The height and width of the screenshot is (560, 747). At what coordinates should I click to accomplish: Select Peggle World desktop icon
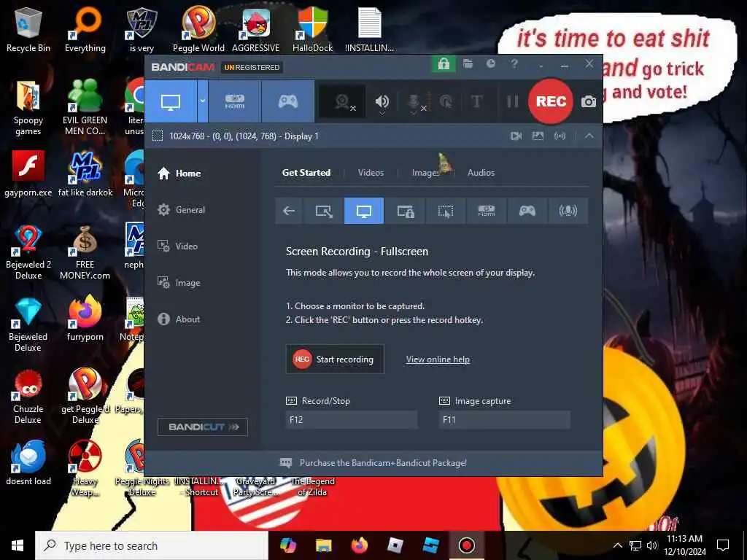point(198,29)
